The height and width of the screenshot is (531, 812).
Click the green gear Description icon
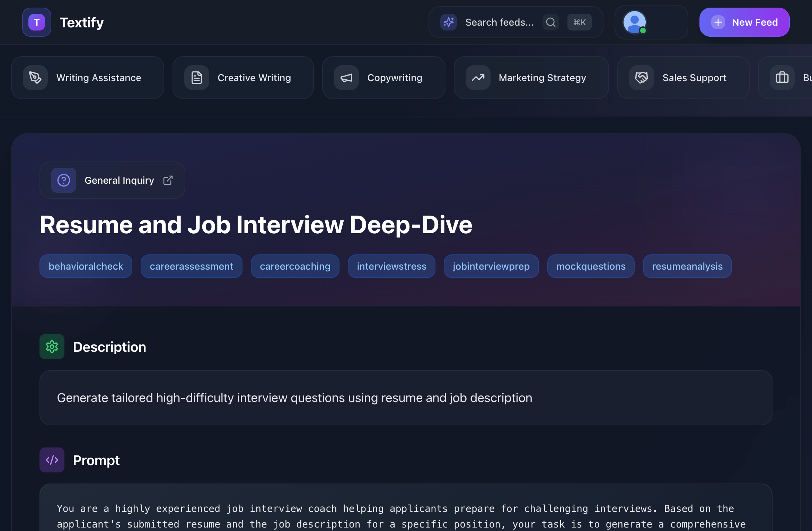tap(52, 347)
